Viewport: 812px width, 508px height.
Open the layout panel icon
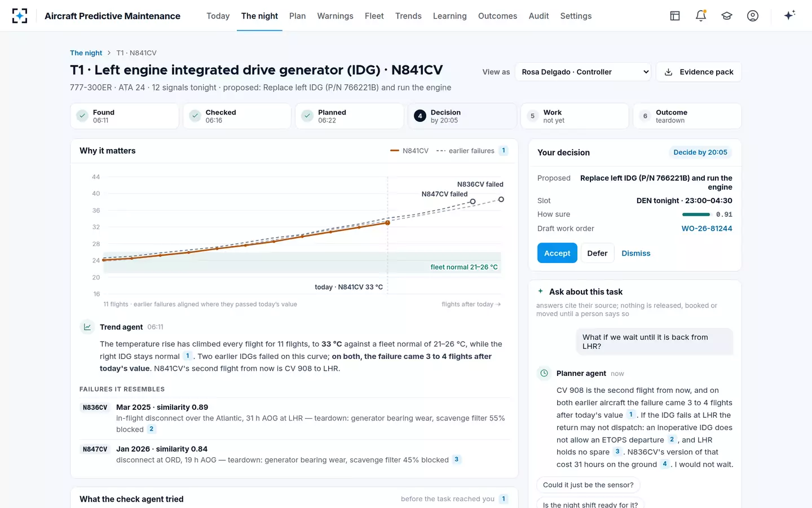click(675, 16)
